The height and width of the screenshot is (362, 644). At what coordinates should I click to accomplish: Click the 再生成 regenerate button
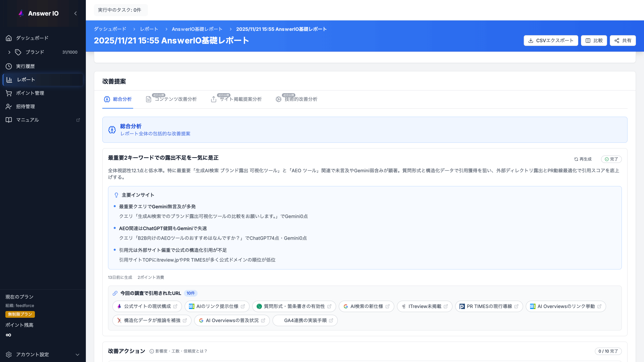(x=583, y=159)
